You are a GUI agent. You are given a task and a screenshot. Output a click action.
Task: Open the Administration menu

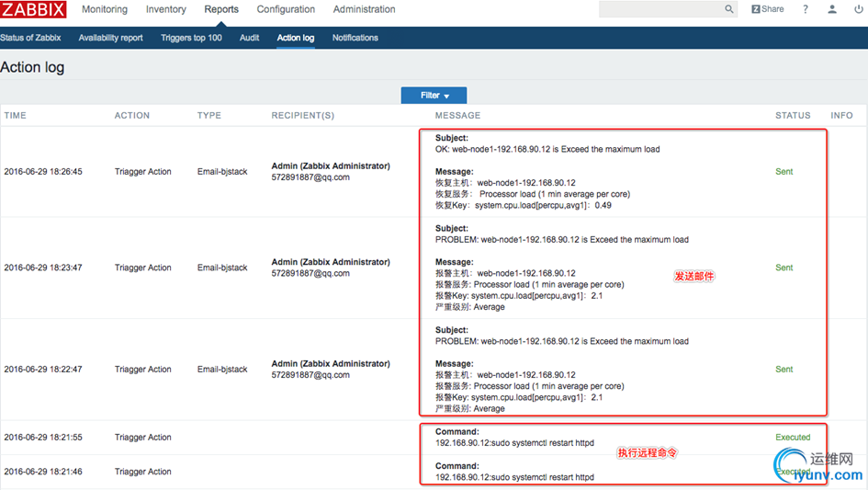pyautogui.click(x=365, y=9)
